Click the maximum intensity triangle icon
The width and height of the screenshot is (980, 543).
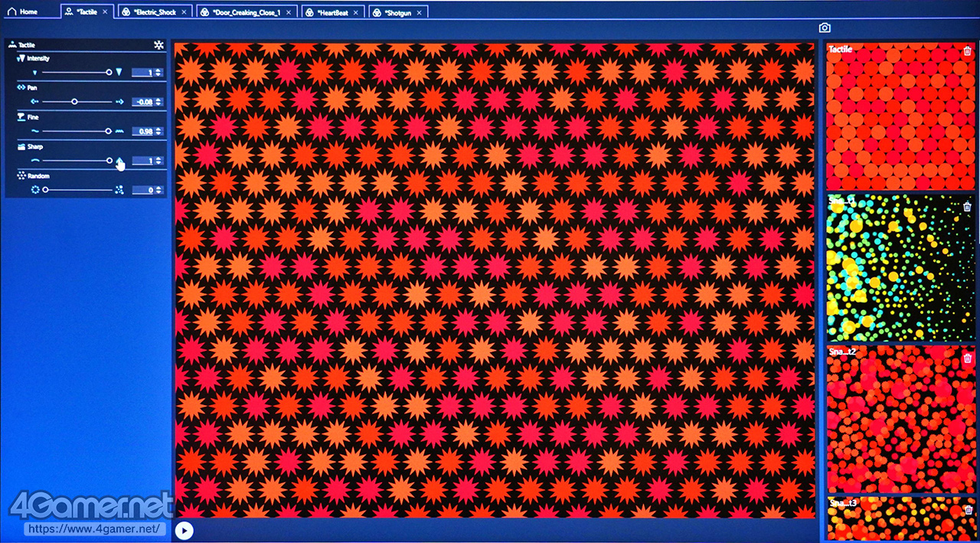click(x=119, y=72)
